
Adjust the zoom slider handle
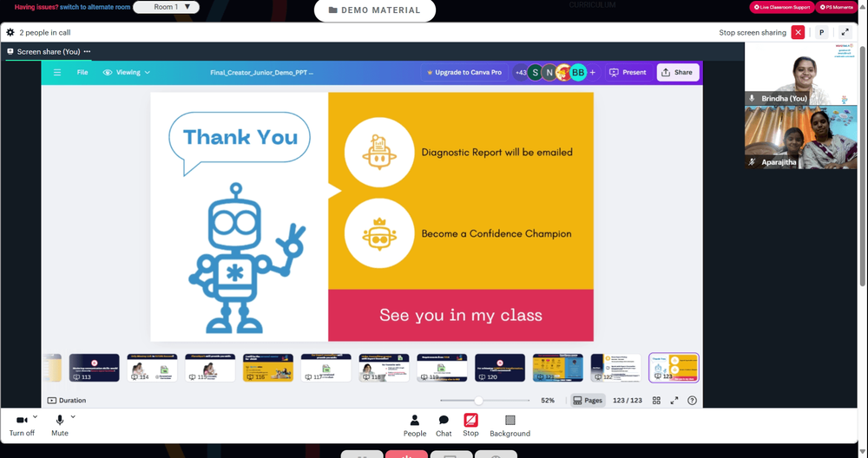[478, 401]
